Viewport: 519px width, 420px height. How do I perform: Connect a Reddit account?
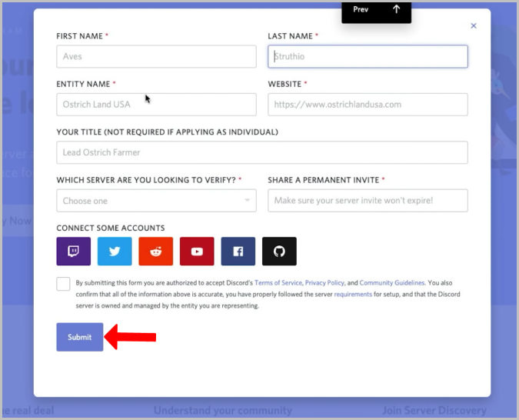(x=155, y=251)
